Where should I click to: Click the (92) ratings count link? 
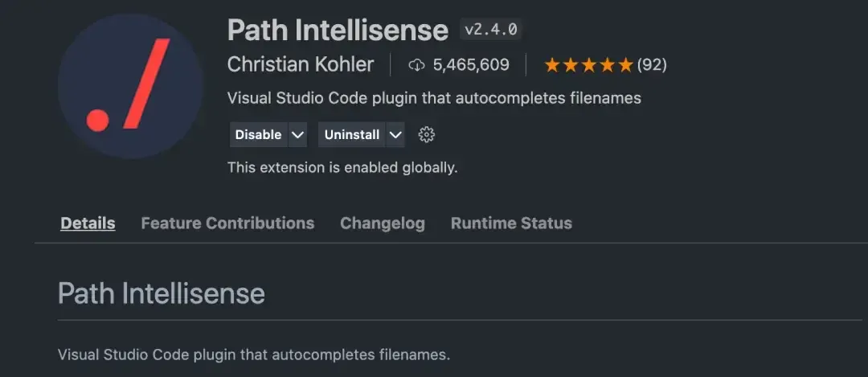pyautogui.click(x=652, y=65)
